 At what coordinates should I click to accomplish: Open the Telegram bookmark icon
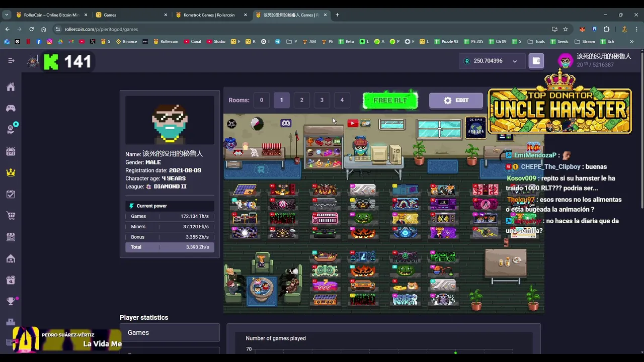click(x=278, y=42)
